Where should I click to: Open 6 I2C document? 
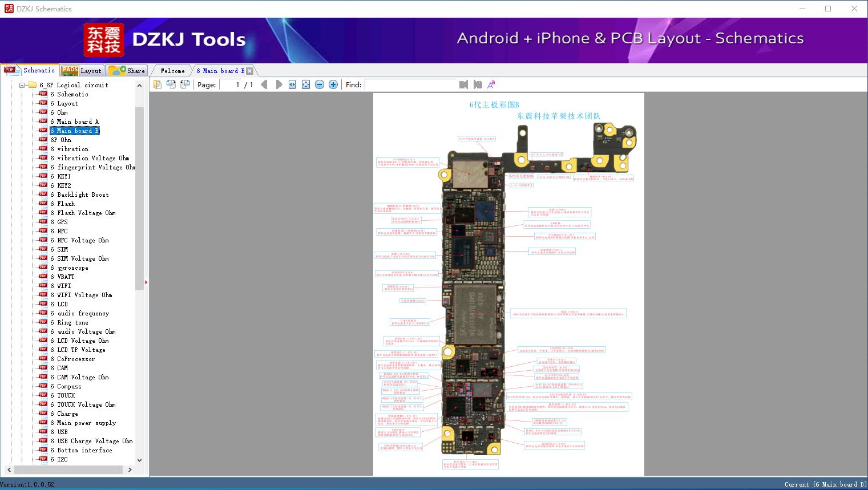coord(59,459)
